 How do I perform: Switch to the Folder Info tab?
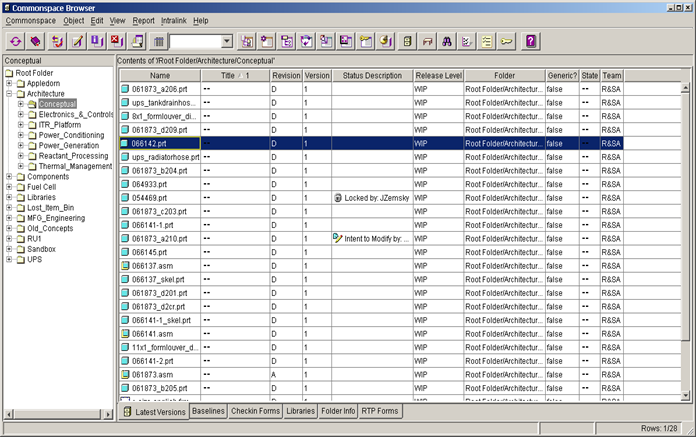pos(338,411)
